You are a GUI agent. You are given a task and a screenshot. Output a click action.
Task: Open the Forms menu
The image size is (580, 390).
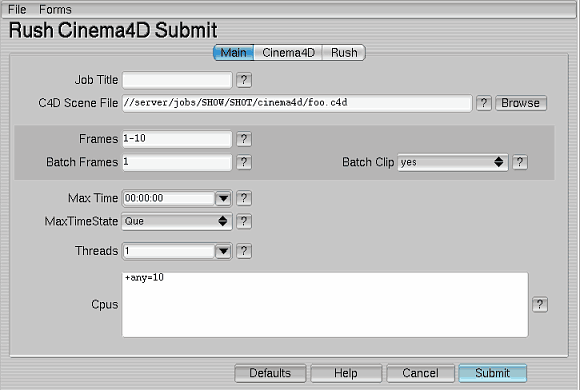point(55,10)
